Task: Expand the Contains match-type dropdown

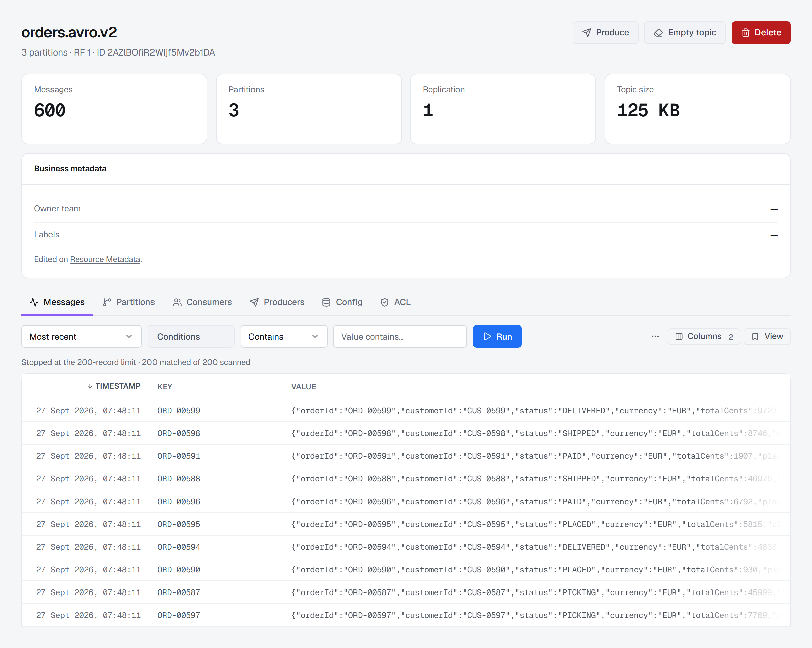Action: 284,336
